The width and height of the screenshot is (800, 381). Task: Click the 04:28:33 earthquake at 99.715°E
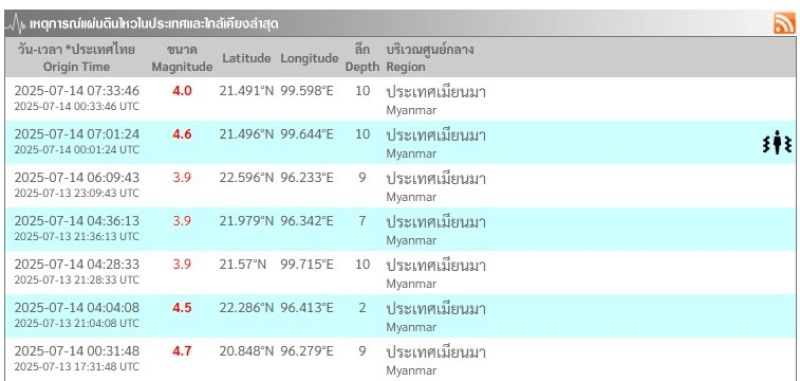(x=400, y=272)
